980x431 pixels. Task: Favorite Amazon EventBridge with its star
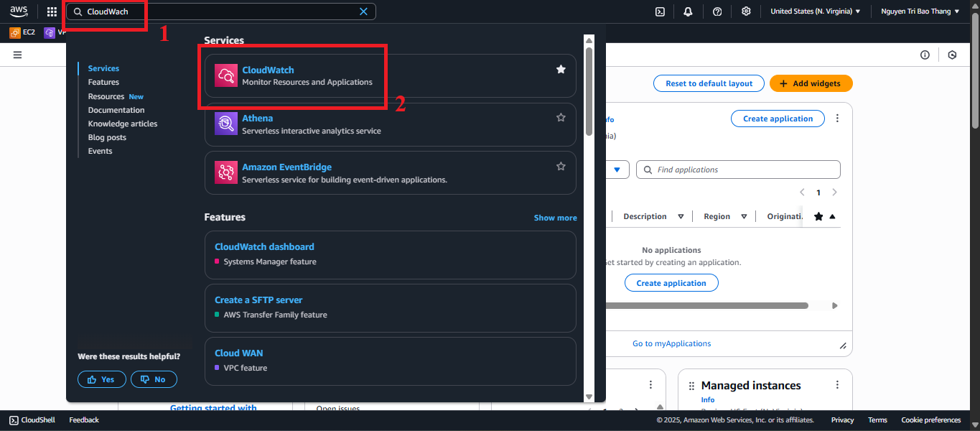click(x=561, y=166)
